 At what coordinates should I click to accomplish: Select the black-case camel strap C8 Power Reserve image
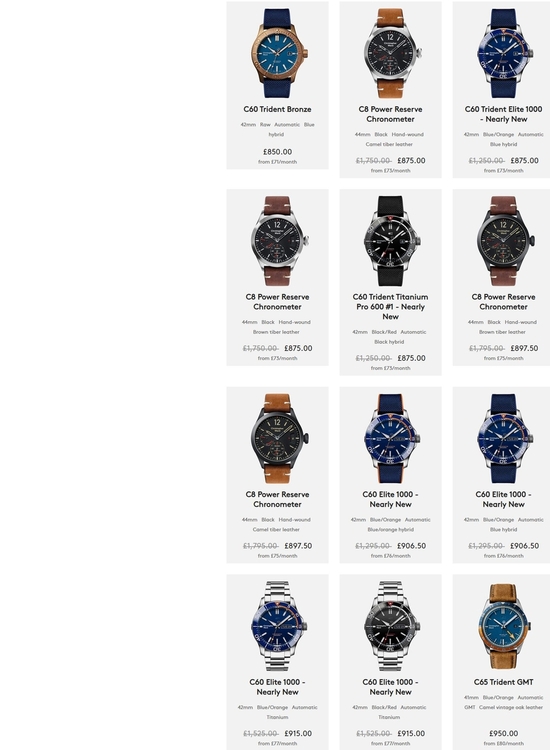[277, 438]
